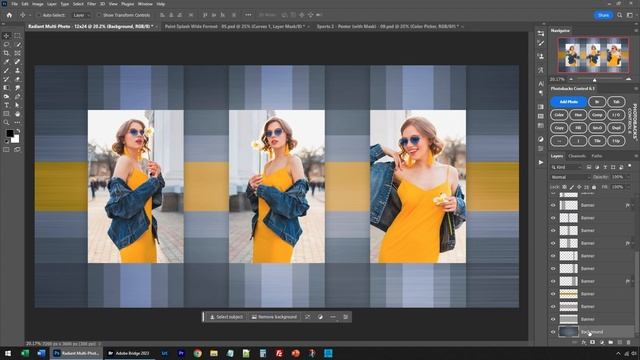Click the blue Add Photo button

click(x=569, y=102)
